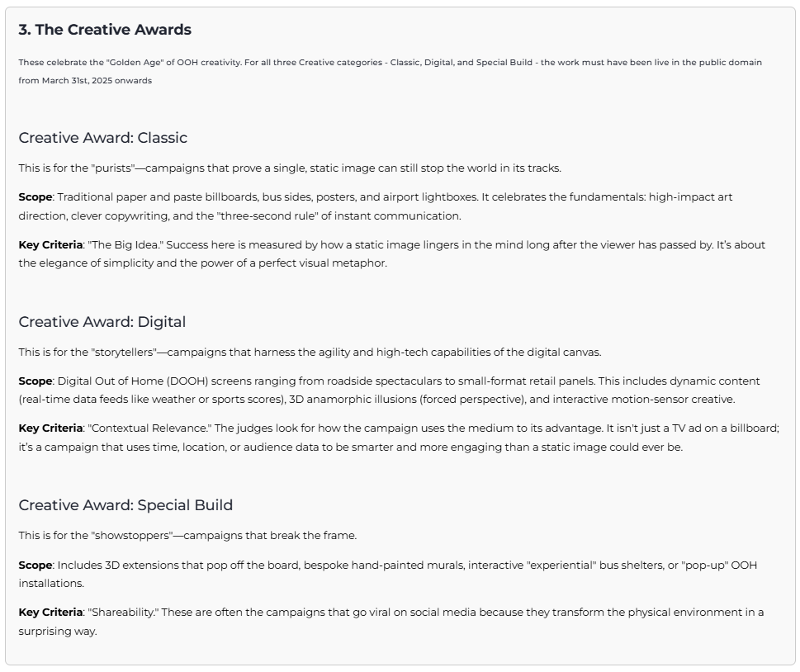Click the bold "Scope" label under Special Build
Viewport: 800px width, 672px height.
[x=36, y=566]
